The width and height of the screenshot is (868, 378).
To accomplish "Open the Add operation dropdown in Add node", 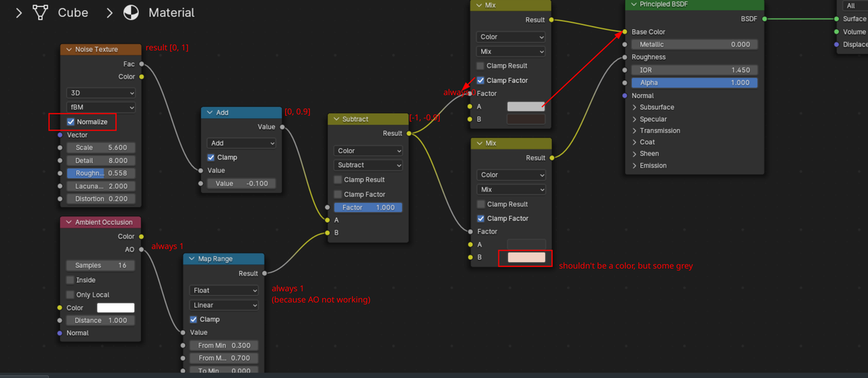I will [x=241, y=143].
